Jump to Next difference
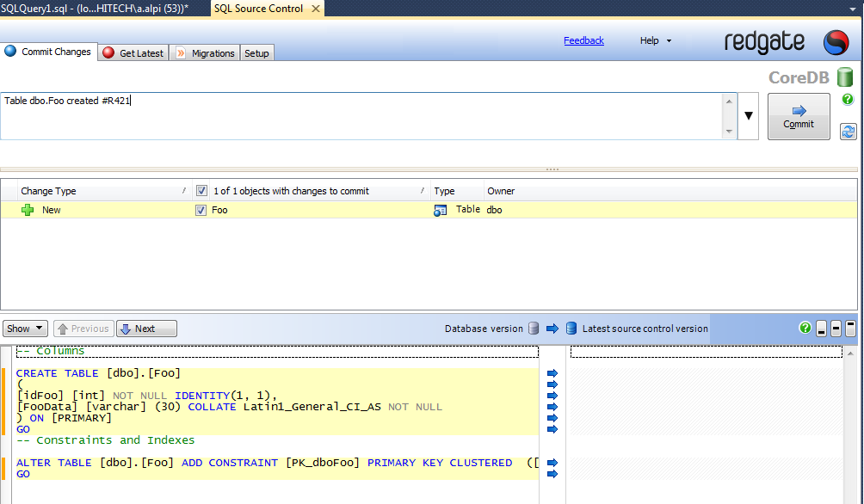 pos(146,329)
